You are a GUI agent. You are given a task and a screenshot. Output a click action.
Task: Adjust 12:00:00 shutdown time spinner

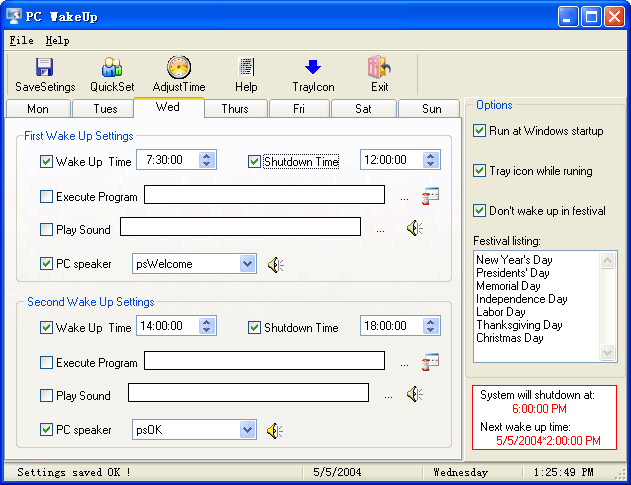(x=431, y=160)
